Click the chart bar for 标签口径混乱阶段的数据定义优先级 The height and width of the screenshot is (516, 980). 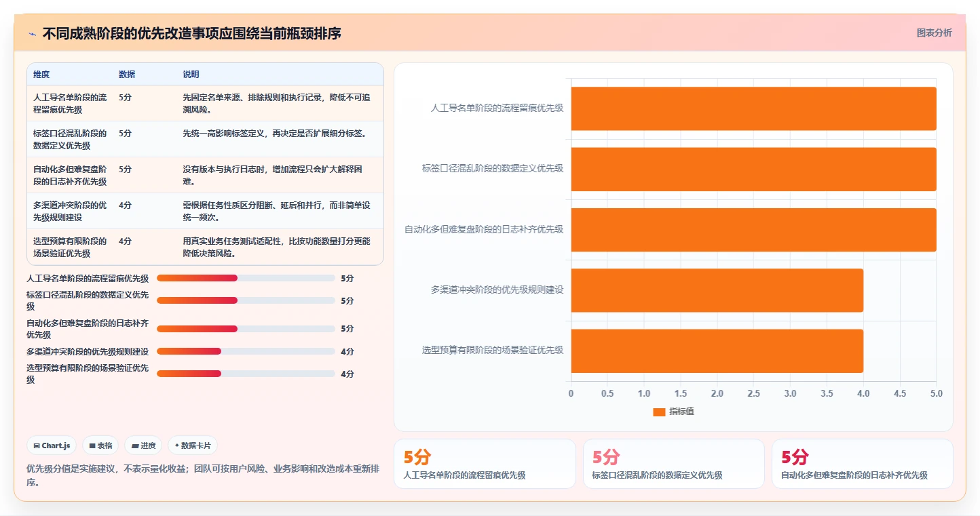coord(753,169)
